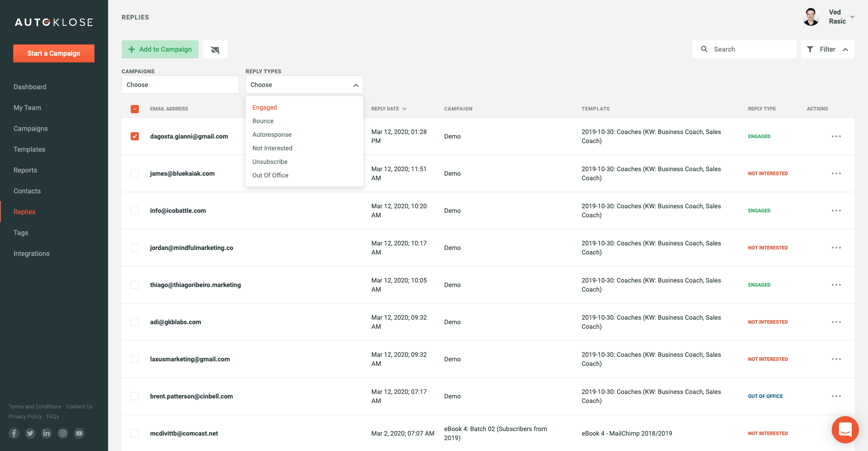Open Campaigns in sidebar
868x451 pixels.
(x=30, y=129)
